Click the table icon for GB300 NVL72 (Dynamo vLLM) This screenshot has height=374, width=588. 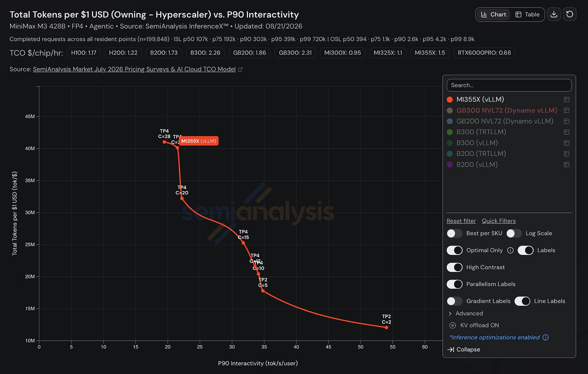[567, 110]
